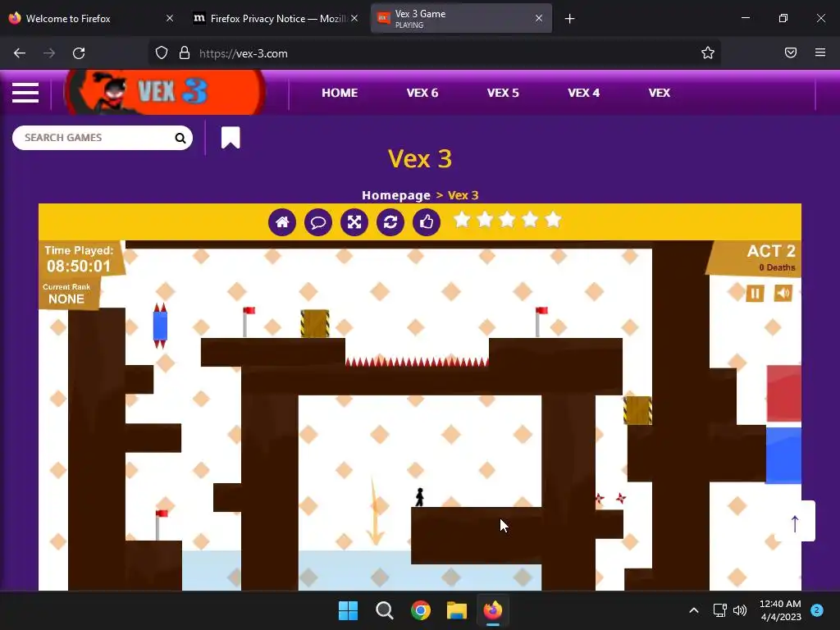Rate the game five stars
This screenshot has width=840, height=630.
coord(553,220)
